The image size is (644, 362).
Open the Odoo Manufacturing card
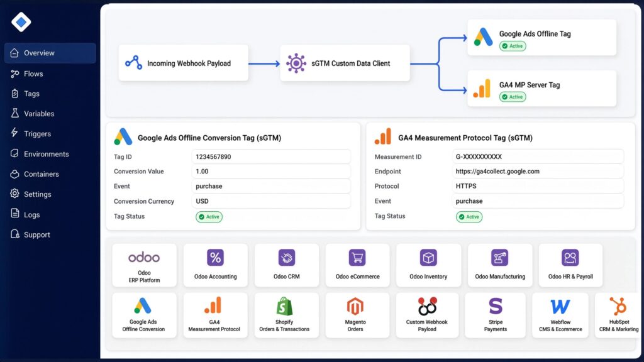[x=500, y=265]
